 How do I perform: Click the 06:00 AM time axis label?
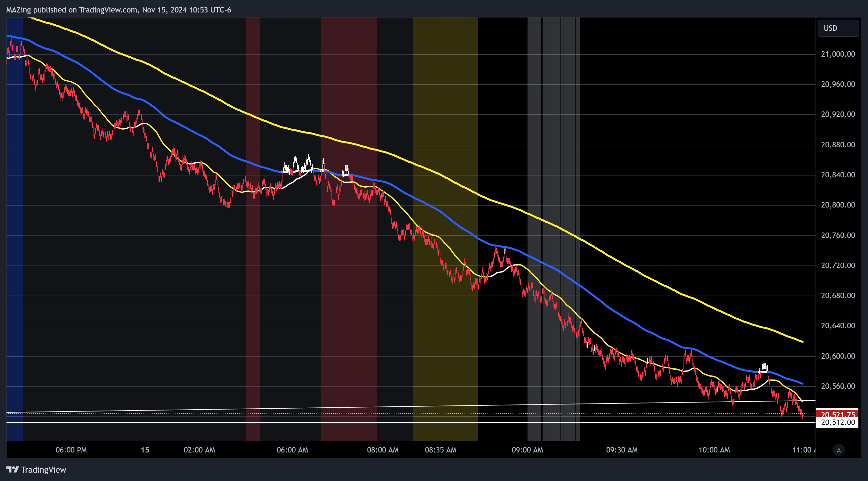(292, 450)
